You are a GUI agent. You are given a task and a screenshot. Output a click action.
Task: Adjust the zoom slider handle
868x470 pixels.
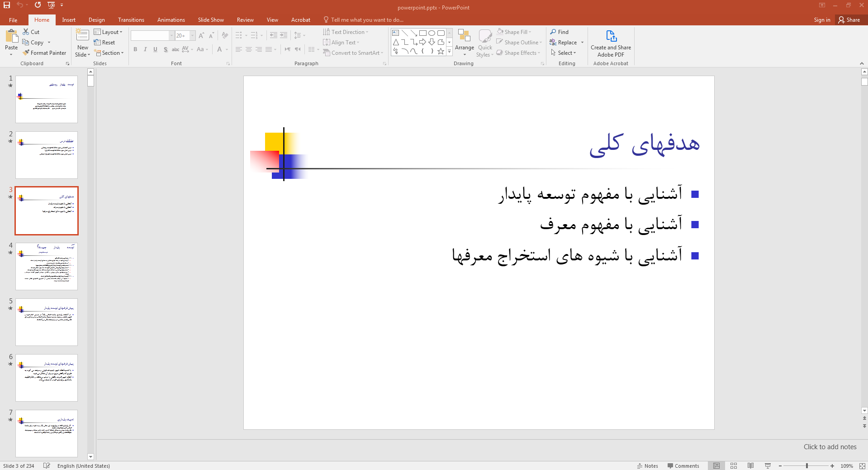pyautogui.click(x=807, y=466)
